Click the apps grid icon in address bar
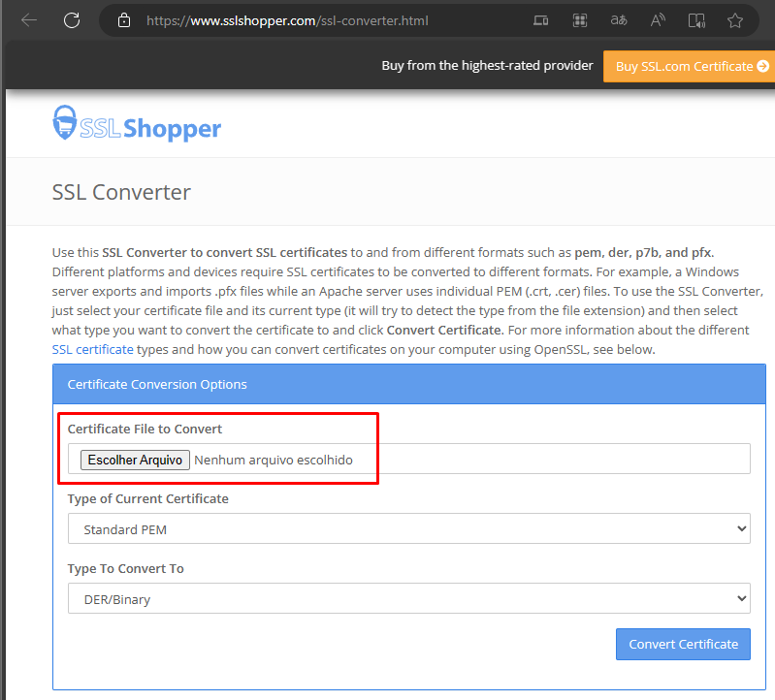 tap(580, 20)
